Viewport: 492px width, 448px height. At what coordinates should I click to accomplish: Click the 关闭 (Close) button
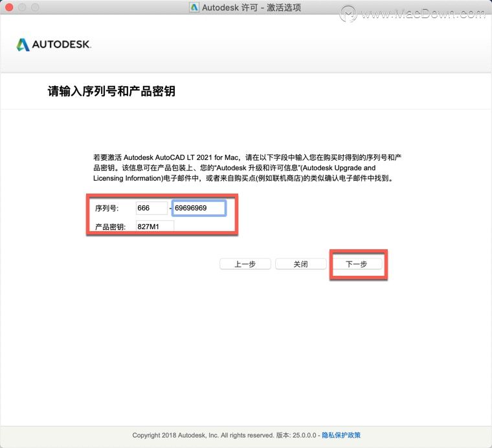click(x=300, y=264)
